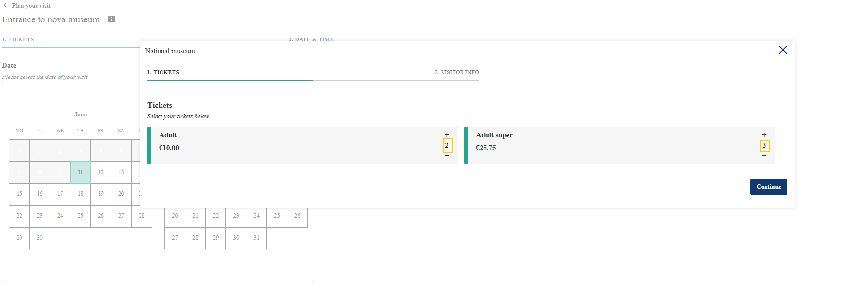Viewport: 868px width, 287px height.
Task: Click the 'Select your tickets below.' text
Action: 179,116
